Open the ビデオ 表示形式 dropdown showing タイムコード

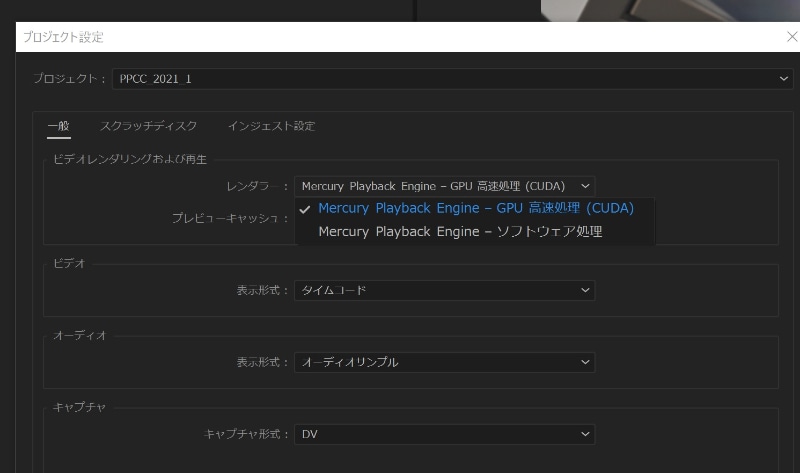[444, 290]
